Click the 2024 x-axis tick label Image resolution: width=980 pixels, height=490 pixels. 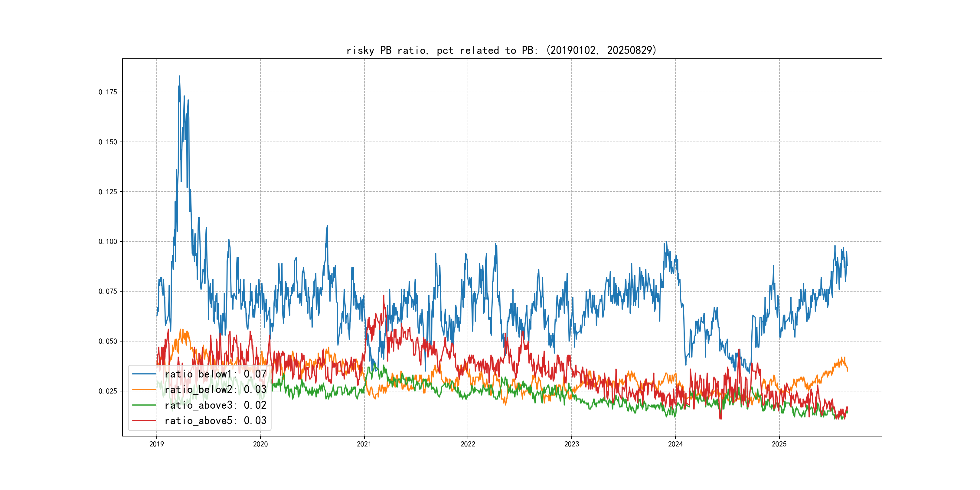(x=675, y=444)
